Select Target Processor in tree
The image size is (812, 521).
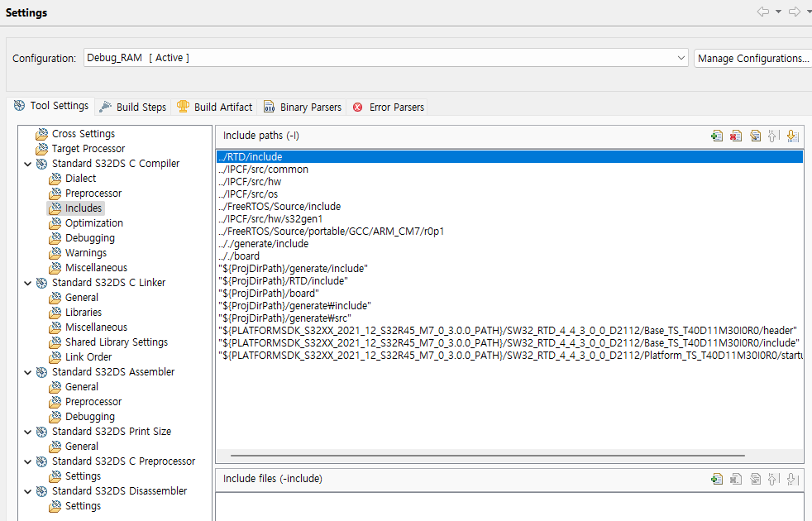tap(88, 149)
